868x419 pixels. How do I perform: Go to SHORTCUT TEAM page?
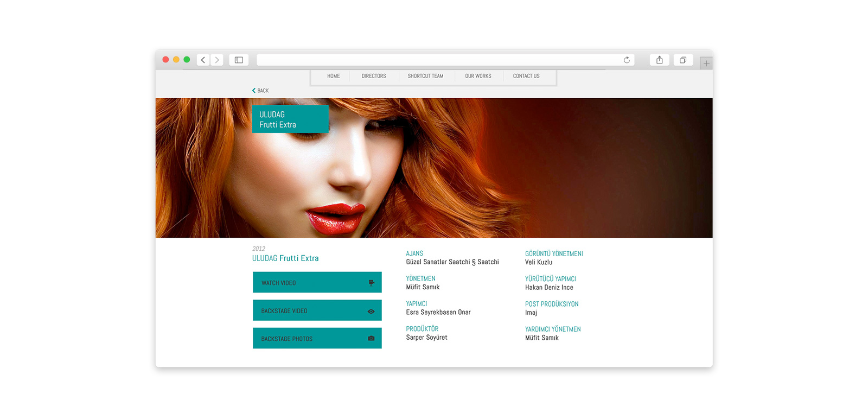pyautogui.click(x=425, y=76)
